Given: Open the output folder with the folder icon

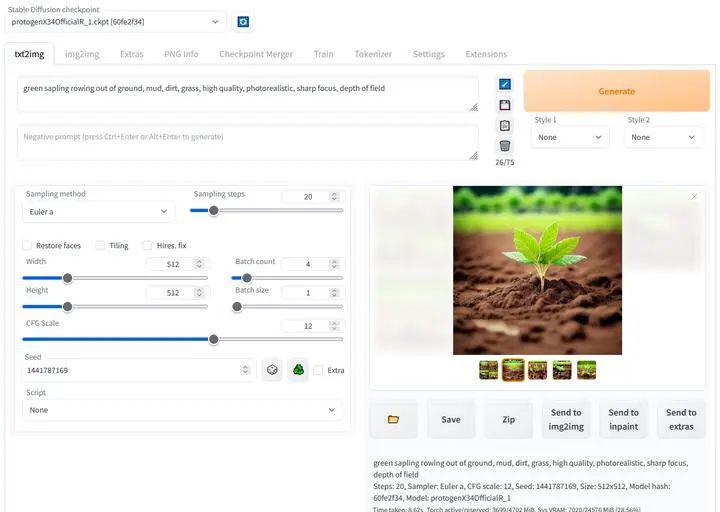Looking at the screenshot, I should [x=394, y=419].
